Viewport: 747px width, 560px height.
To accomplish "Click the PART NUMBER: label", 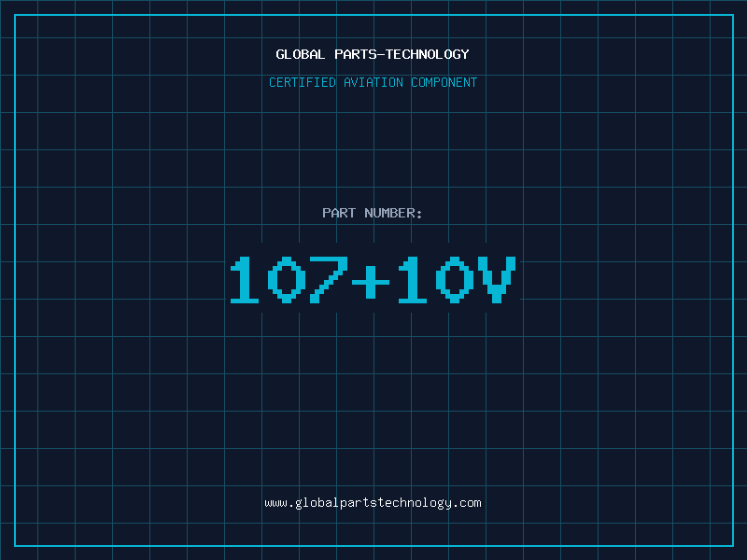I will tap(372, 213).
